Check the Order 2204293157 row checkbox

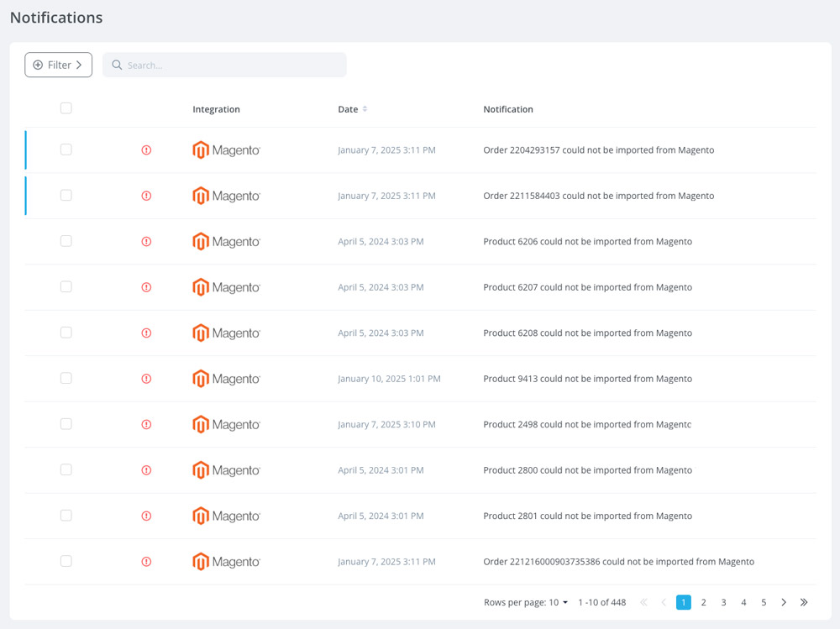[66, 149]
